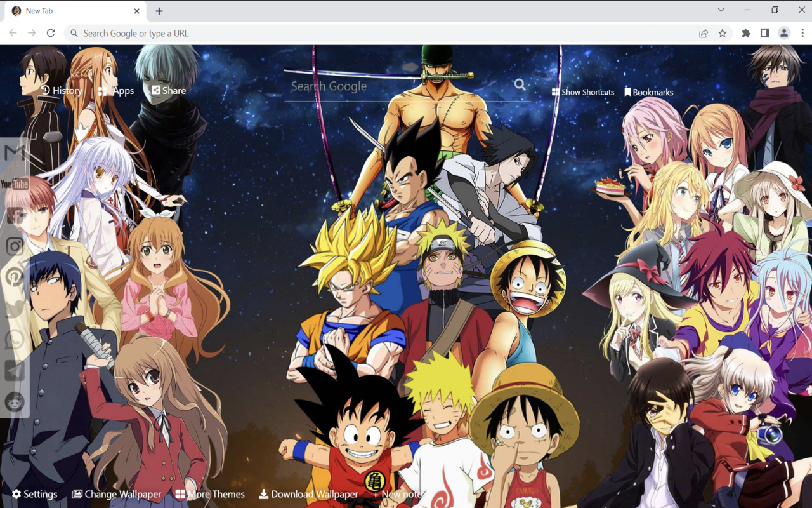The image size is (812, 508).
Task: Open Gmail from the side panel
Action: click(x=15, y=153)
